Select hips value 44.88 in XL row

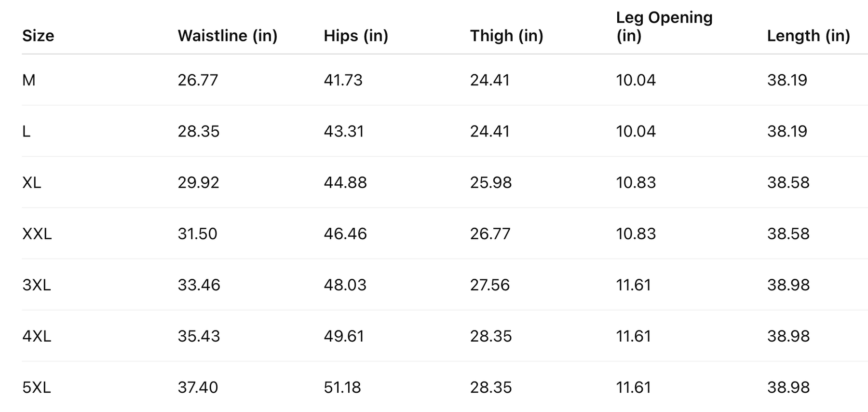coord(345,182)
